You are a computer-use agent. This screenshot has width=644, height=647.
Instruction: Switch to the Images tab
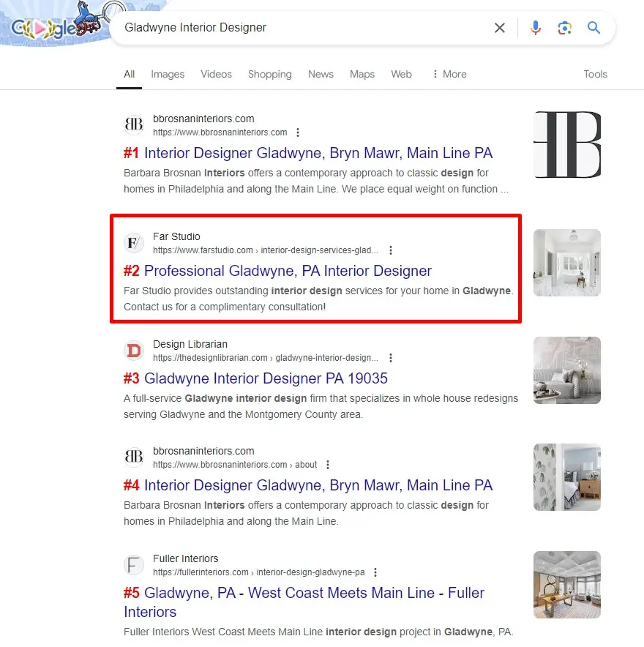[x=168, y=74]
